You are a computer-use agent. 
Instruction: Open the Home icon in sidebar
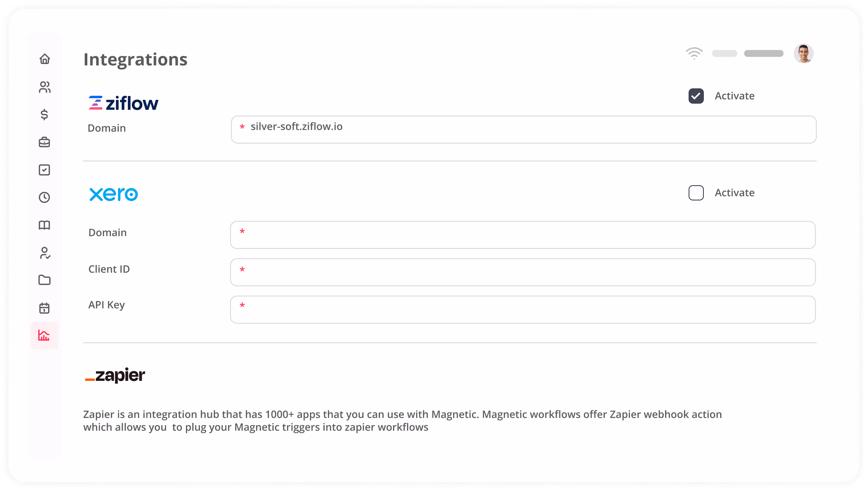(x=44, y=59)
